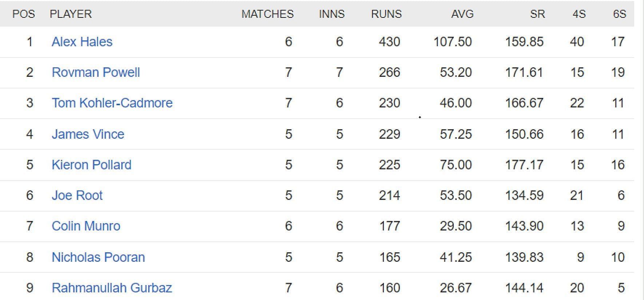Screen dimensions: 644x300
Task: Sort table by RUNS column header
Action: pos(386,14)
